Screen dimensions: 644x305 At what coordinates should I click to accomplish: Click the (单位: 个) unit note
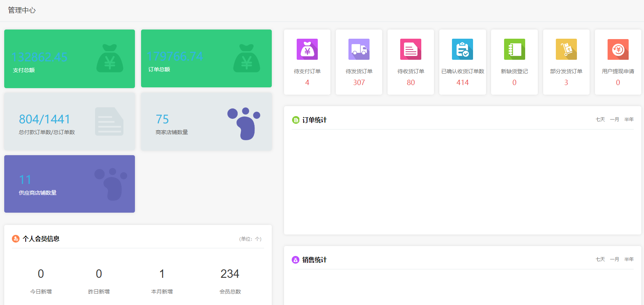click(x=250, y=239)
